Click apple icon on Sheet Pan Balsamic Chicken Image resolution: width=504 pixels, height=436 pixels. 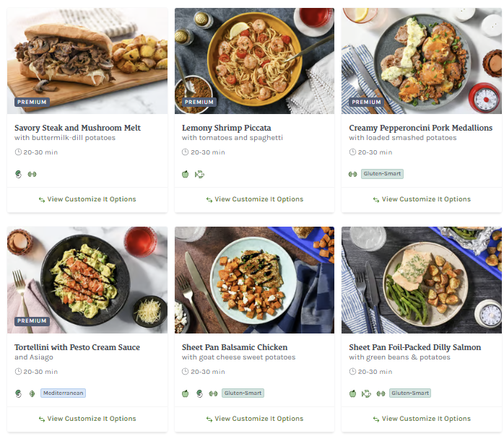click(185, 393)
